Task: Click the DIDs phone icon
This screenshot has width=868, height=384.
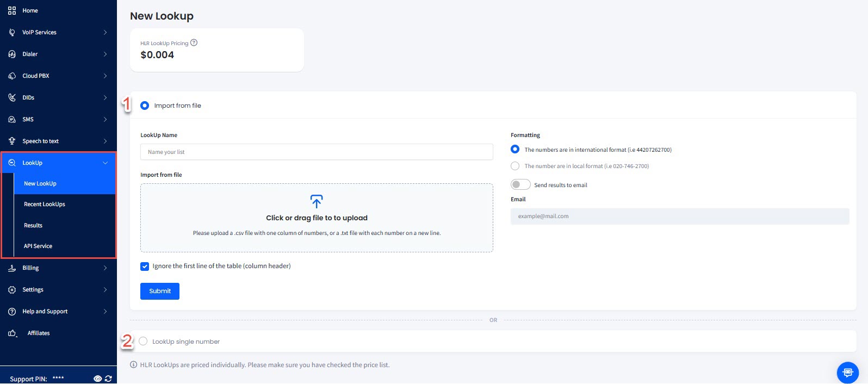Action: [x=12, y=97]
